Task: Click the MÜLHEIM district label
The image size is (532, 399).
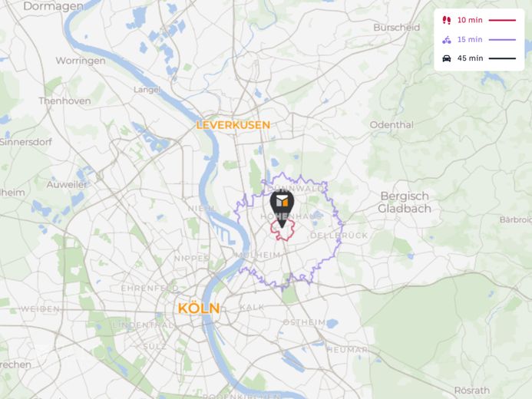Action: tap(258, 256)
